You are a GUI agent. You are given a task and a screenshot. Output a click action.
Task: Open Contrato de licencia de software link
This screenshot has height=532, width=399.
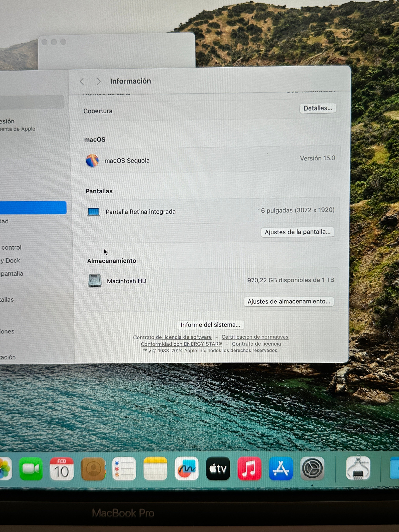[172, 337]
